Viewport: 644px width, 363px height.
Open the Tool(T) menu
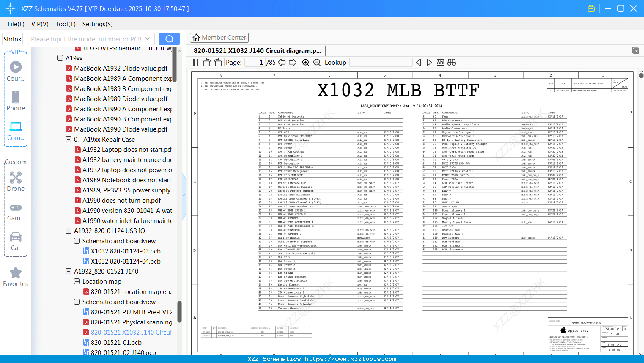[66, 24]
